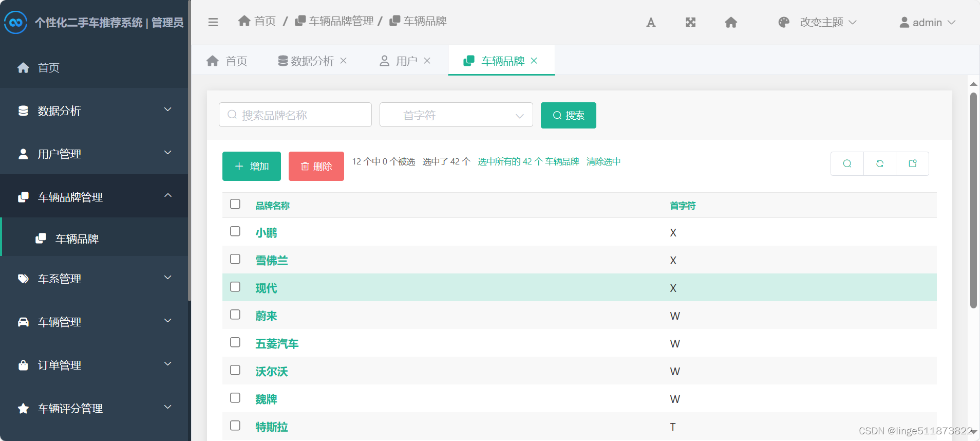Screen dimensions: 980x441
Task: Click the scrollbar up arrow
Action: tap(973, 84)
